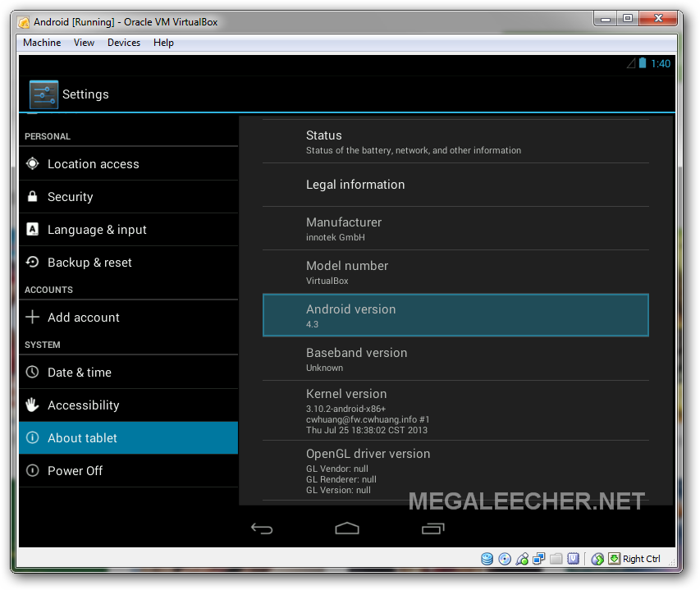Click the VirtualBox mouse integration status icon
Viewport: 700px width, 590px height.
(x=597, y=559)
